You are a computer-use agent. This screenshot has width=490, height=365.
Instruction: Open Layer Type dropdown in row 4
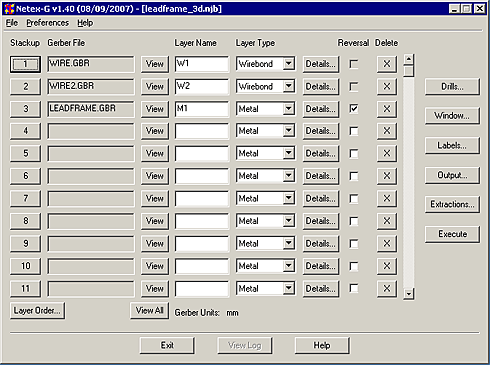click(289, 131)
